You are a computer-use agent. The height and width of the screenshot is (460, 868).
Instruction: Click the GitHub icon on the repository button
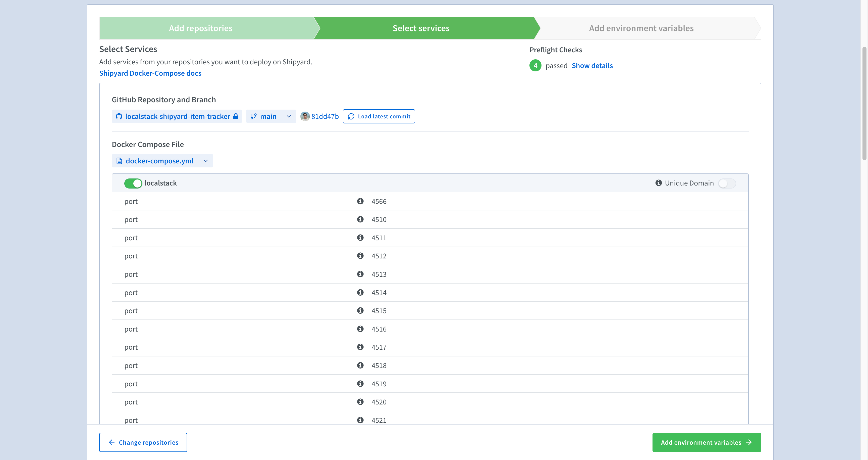point(119,116)
